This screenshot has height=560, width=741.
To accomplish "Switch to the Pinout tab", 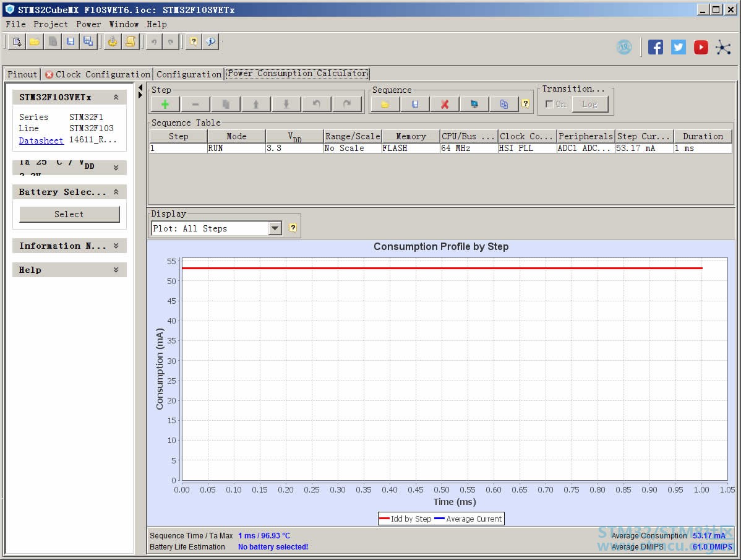I will 22,74.
